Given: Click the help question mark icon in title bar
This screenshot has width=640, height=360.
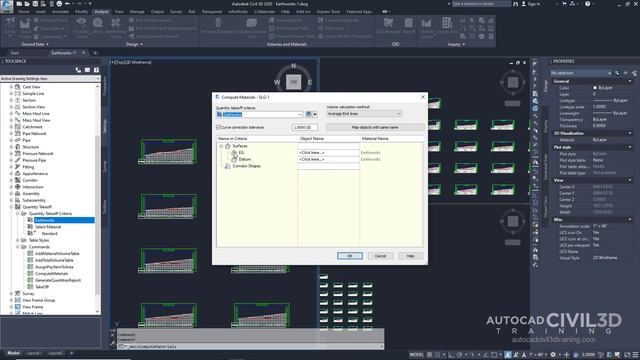Looking at the screenshot, I should [587, 4].
